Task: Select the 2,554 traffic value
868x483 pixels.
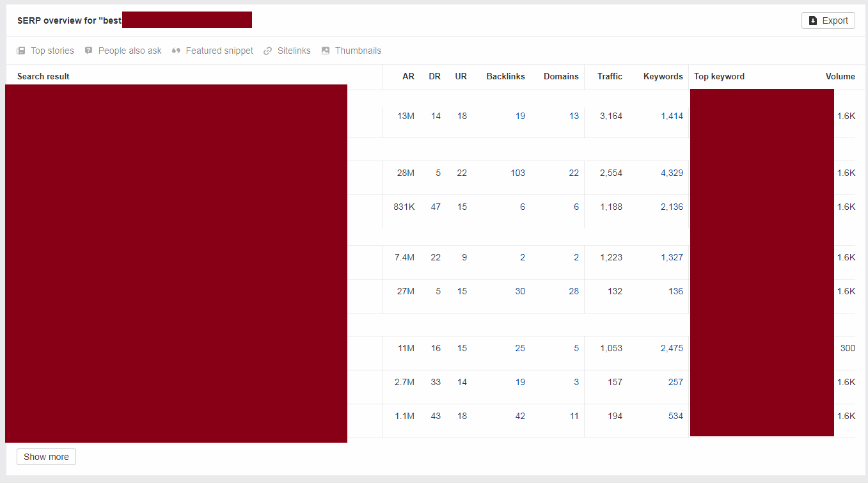Action: coord(611,173)
